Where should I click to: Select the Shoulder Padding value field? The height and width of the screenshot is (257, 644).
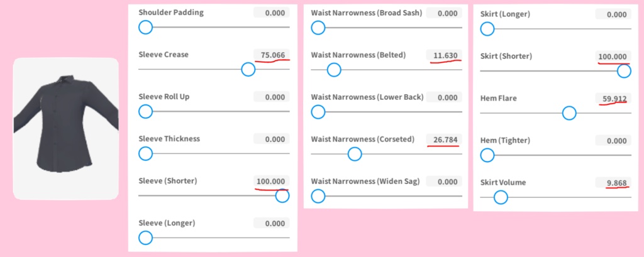pyautogui.click(x=272, y=13)
